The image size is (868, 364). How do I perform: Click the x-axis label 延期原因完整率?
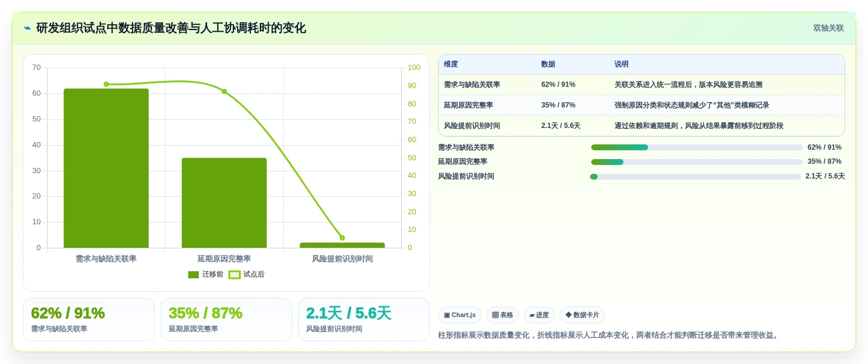tap(224, 258)
